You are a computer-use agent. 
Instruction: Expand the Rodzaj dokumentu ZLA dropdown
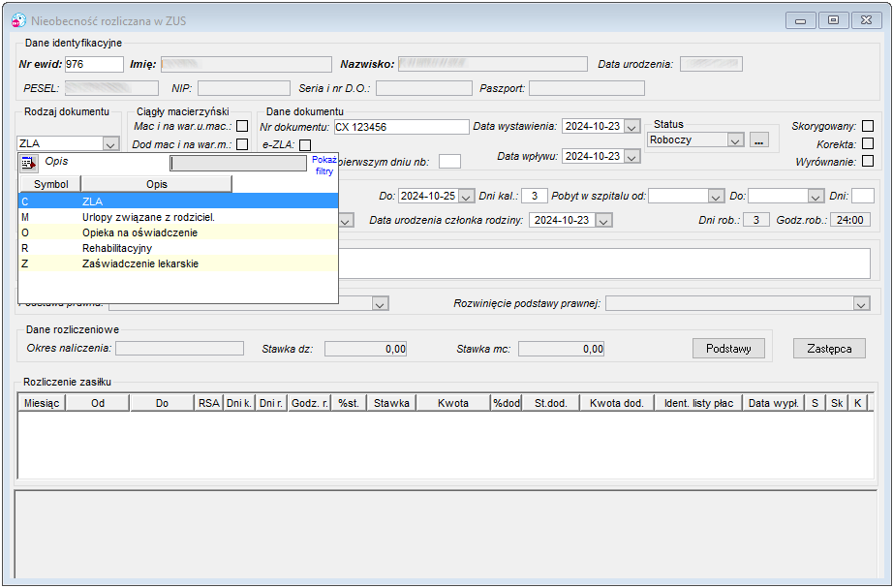(111, 143)
